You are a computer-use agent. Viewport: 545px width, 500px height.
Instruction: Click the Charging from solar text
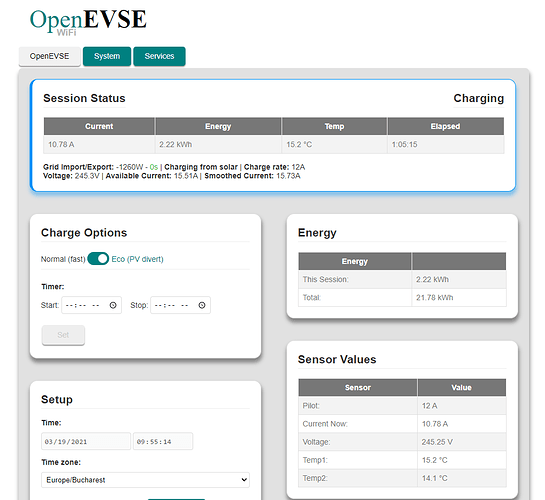pyautogui.click(x=201, y=167)
